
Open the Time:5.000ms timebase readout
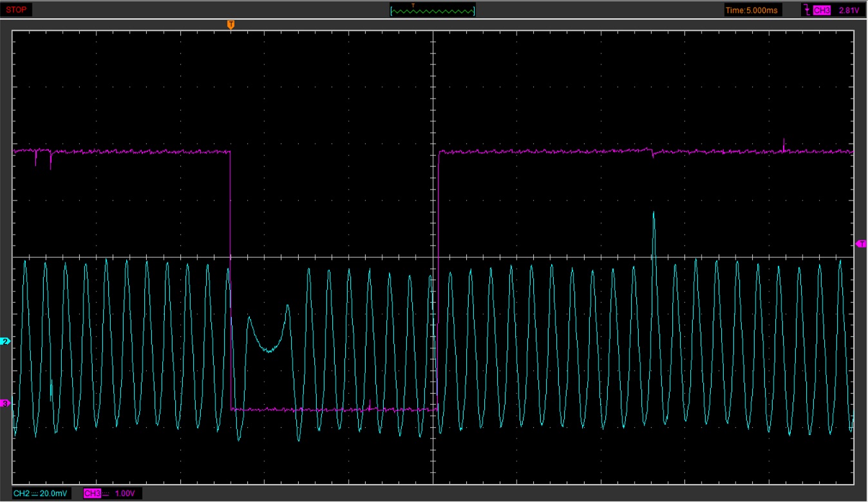click(753, 9)
